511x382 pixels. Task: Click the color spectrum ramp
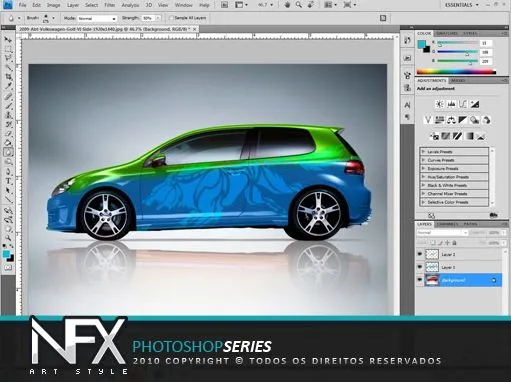[456, 71]
